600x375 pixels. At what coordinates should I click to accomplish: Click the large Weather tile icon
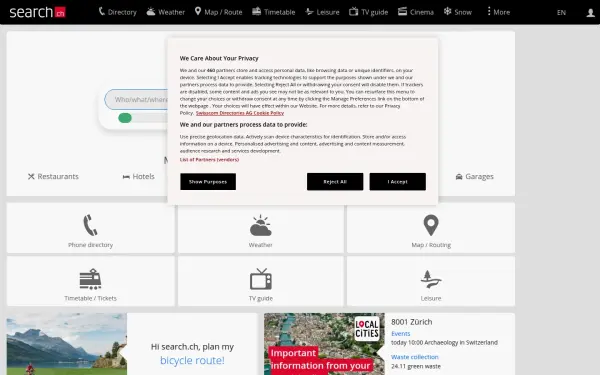pos(261,225)
